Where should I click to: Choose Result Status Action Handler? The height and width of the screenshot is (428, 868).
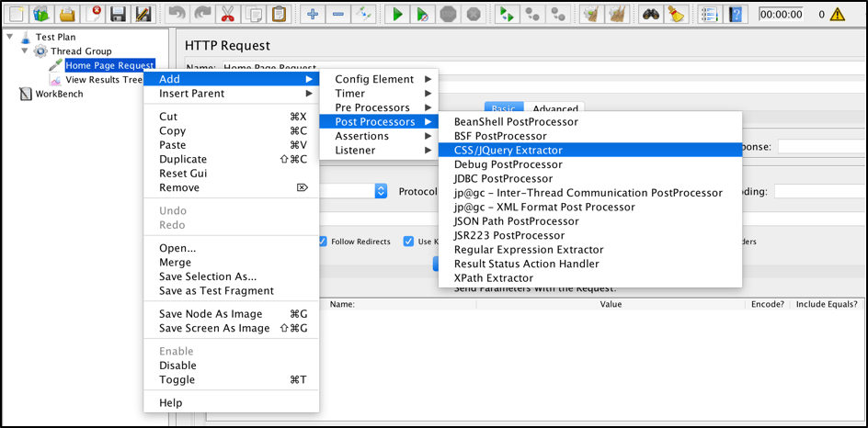click(590, 264)
